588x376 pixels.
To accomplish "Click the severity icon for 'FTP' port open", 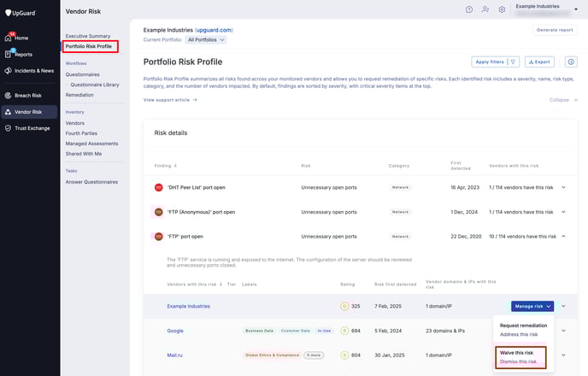I will 159,237.
